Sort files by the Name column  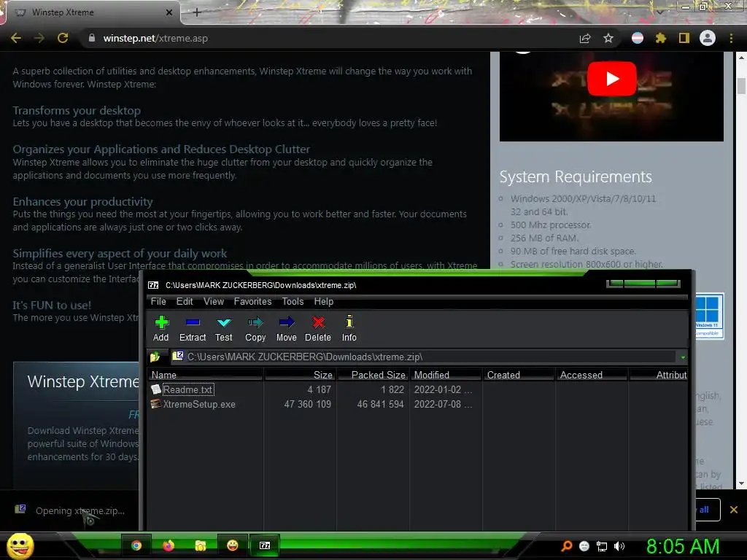click(205, 375)
